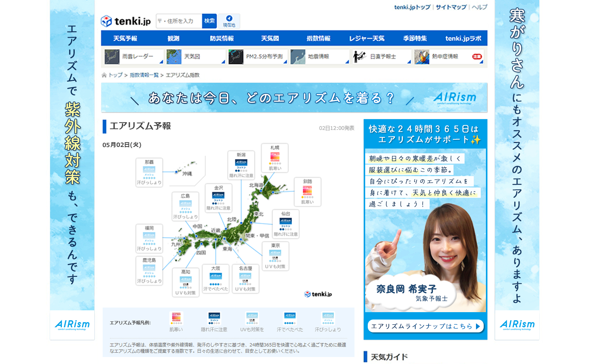Screen dimensions: 589x364
Task: Click the 熱中症情報 thumbnail icon
Action: [x=422, y=57]
